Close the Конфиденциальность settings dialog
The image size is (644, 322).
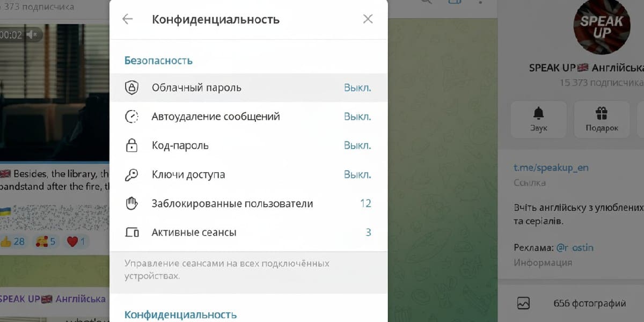368,19
